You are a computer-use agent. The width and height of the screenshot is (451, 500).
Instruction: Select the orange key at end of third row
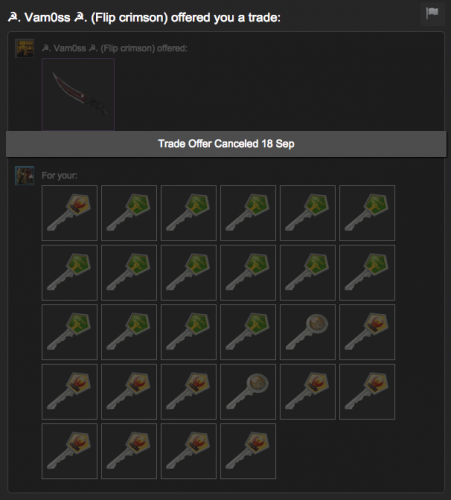coord(367,332)
